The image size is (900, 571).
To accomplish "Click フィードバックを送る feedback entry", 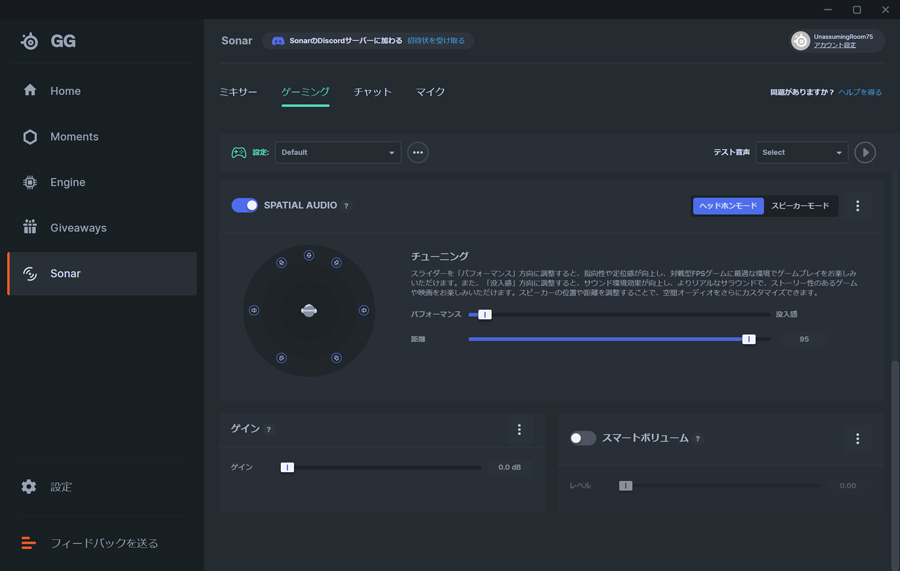I will coord(90,543).
